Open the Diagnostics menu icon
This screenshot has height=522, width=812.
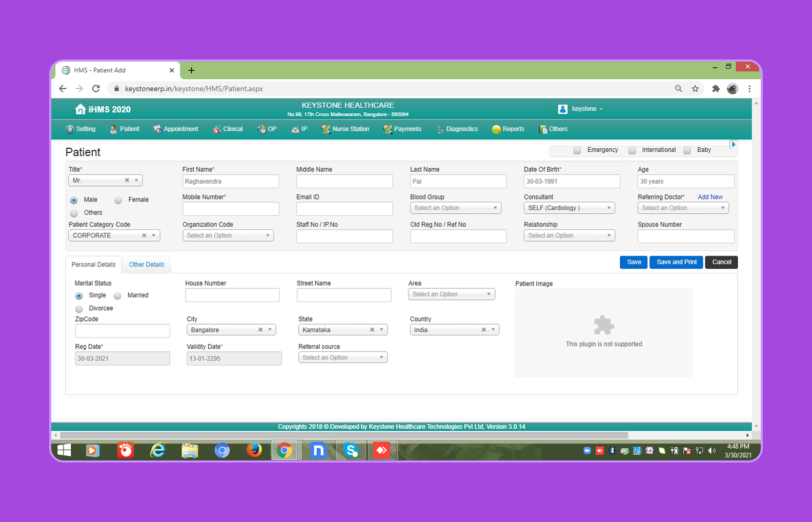(440, 129)
